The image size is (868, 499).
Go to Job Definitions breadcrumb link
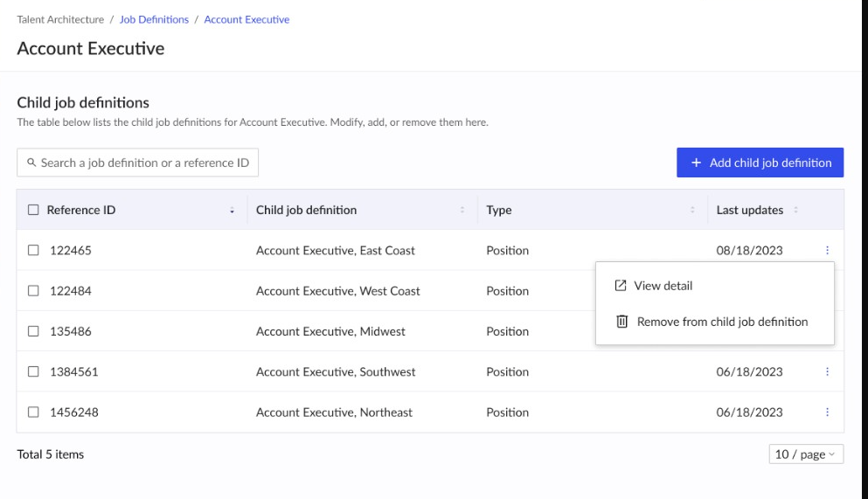153,20
